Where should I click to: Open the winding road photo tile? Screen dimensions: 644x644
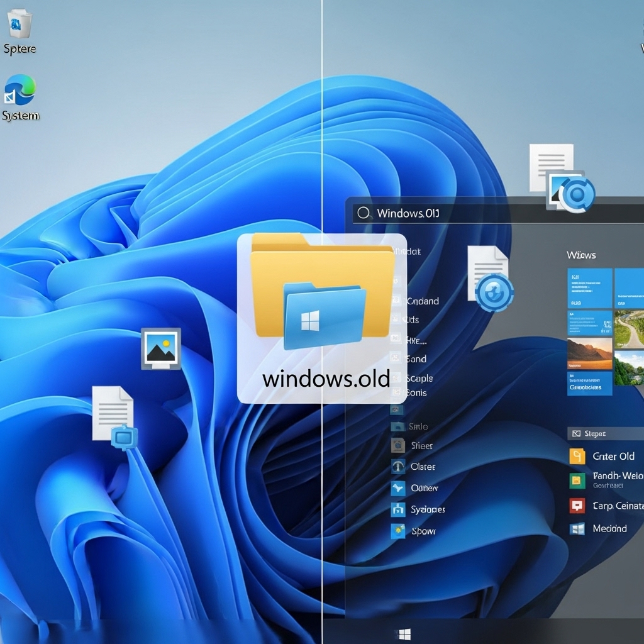pyautogui.click(x=629, y=330)
